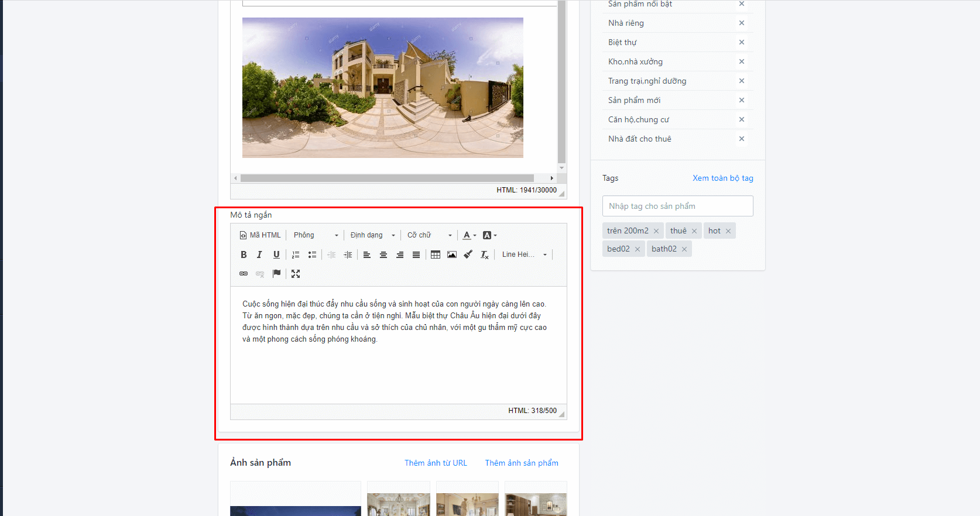The width and height of the screenshot is (980, 516).
Task: Remove text formatting
Action: pos(485,254)
